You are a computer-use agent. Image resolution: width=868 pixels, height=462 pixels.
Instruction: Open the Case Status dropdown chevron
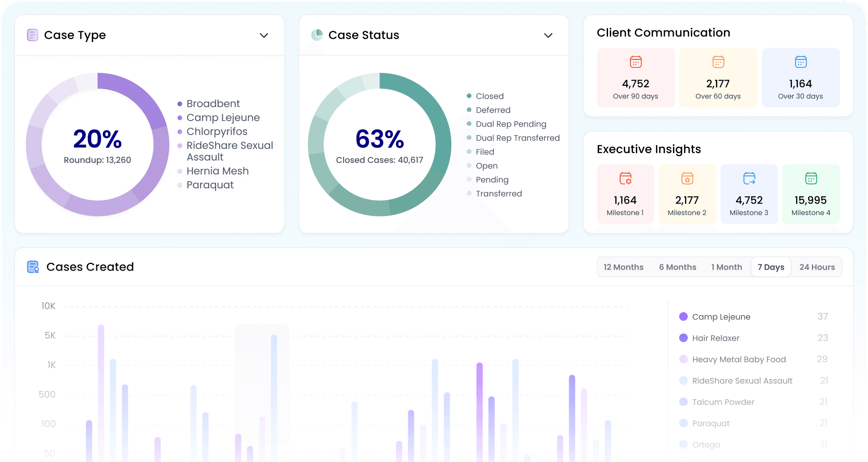click(x=548, y=35)
